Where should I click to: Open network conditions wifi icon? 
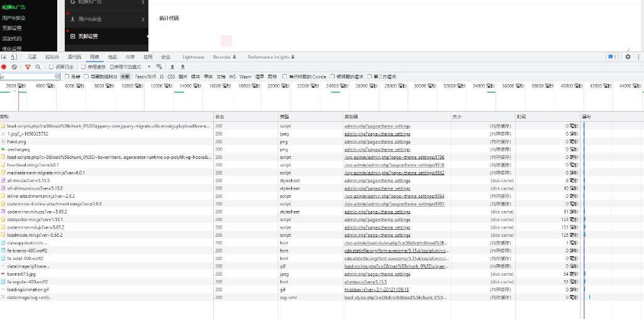coord(159,67)
